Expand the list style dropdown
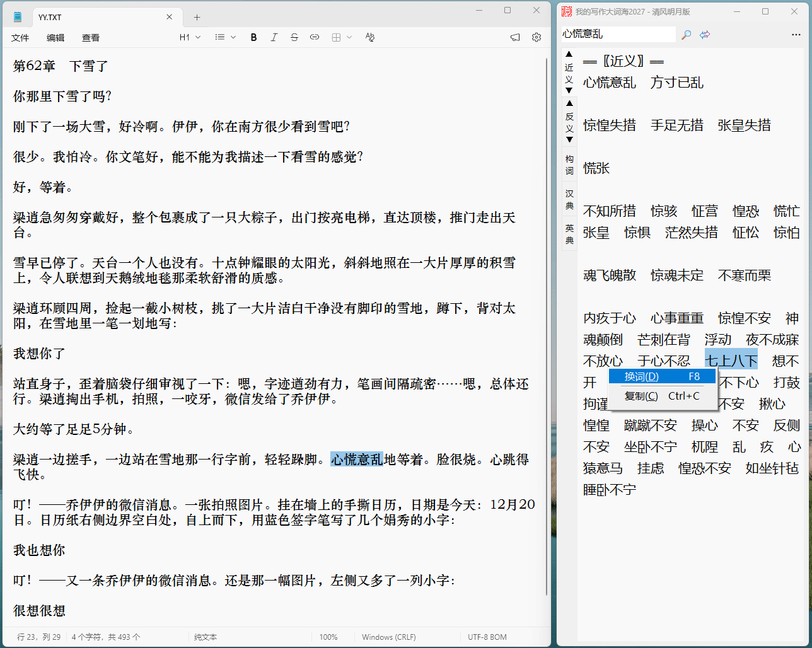The height and width of the screenshot is (648, 812). pyautogui.click(x=225, y=37)
